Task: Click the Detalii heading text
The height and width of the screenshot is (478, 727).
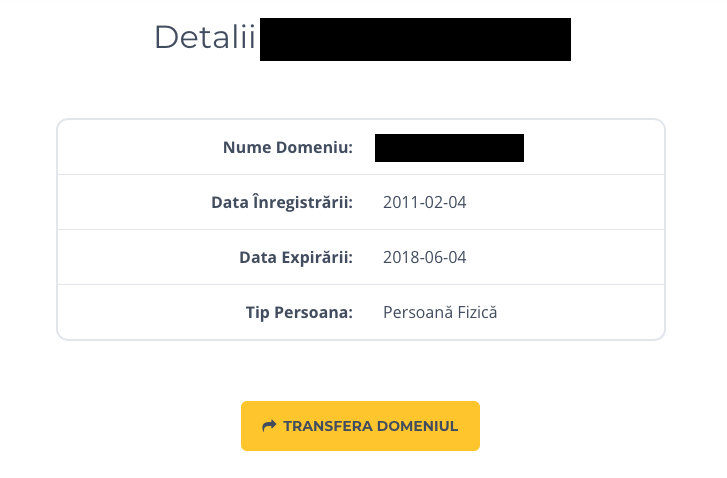Action: coord(205,38)
